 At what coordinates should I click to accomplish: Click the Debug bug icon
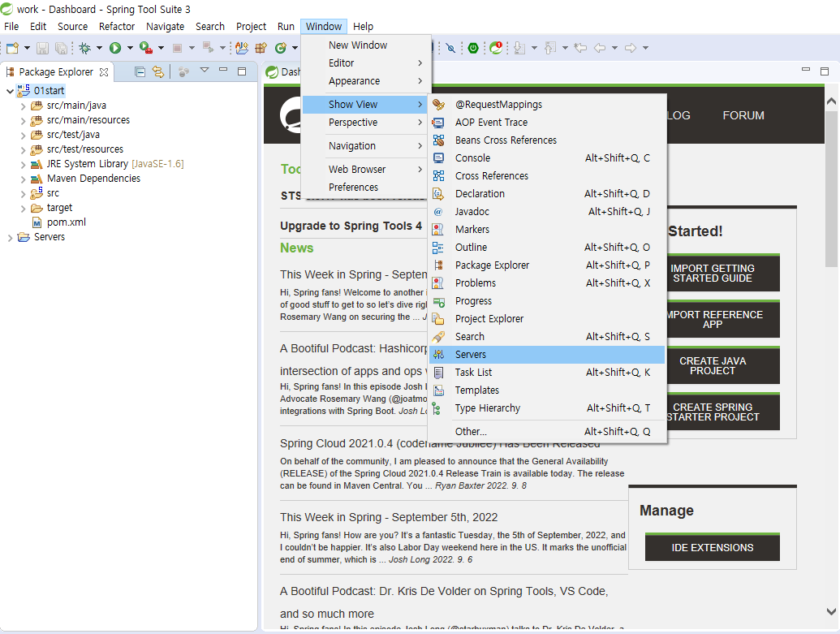(84, 48)
